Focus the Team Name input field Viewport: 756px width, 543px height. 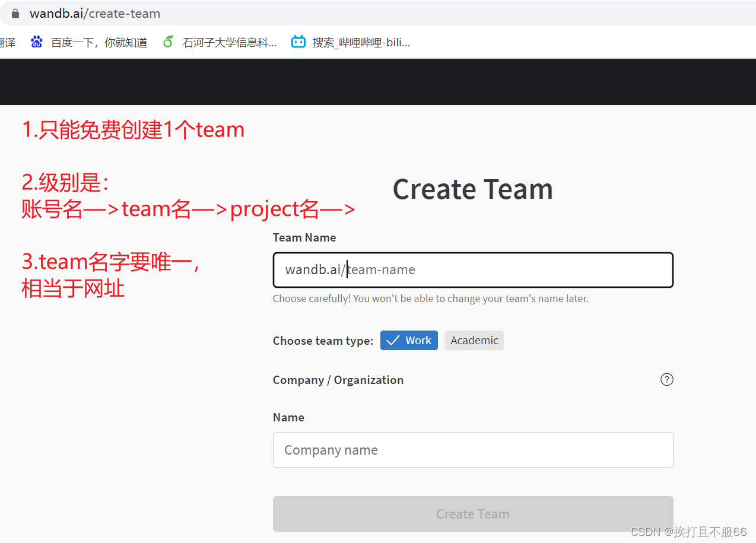(473, 270)
